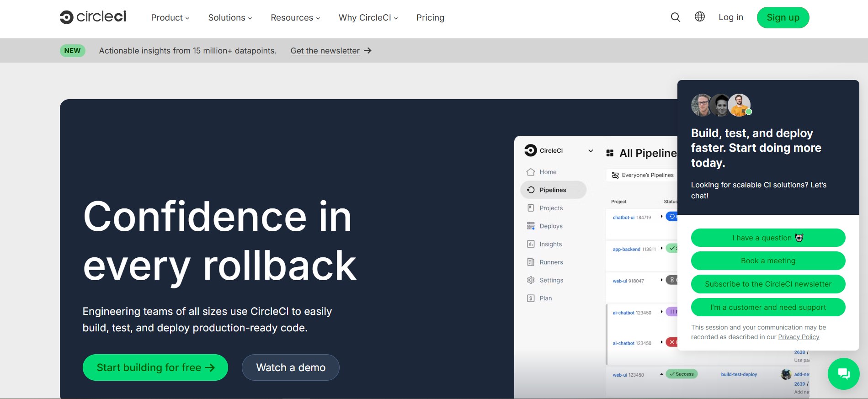Click the app-backend project link
868x399 pixels.
click(626, 249)
